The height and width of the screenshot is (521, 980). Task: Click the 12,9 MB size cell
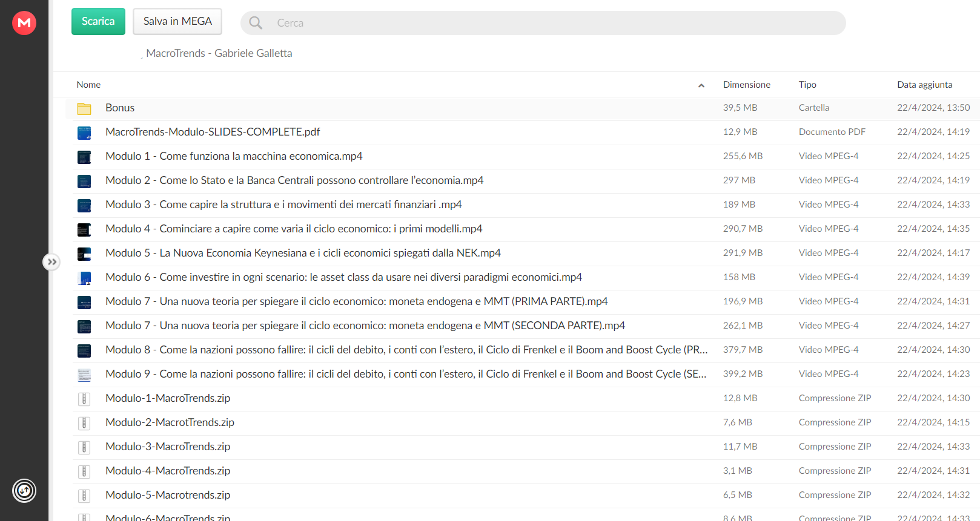pos(740,132)
